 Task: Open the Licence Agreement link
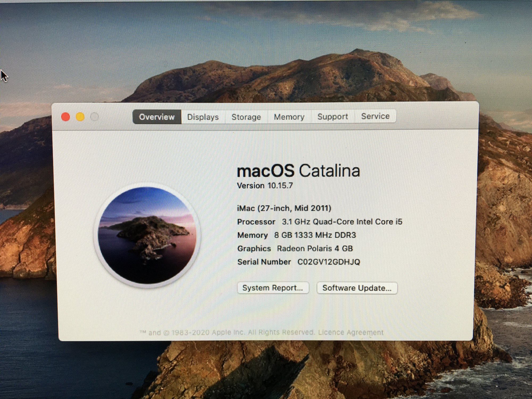[351, 332]
